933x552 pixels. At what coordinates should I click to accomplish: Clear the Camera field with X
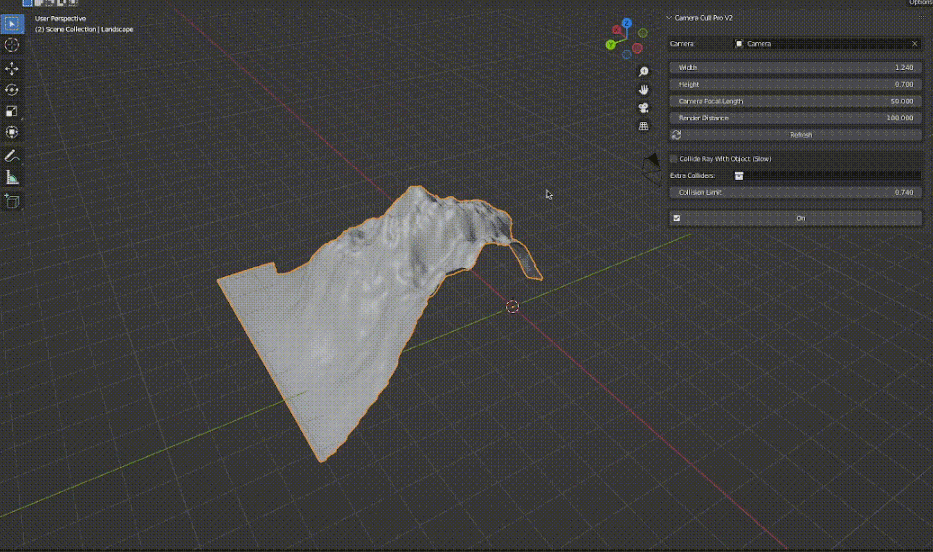(915, 44)
